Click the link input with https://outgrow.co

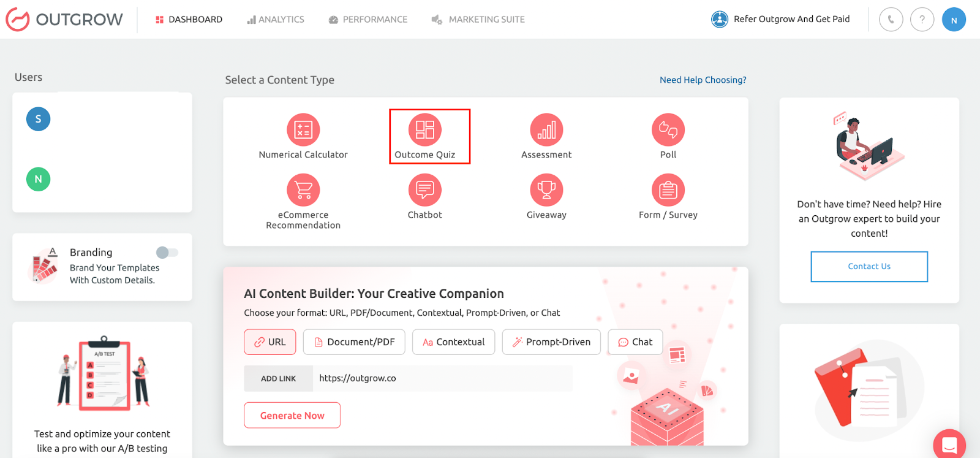[x=442, y=378]
